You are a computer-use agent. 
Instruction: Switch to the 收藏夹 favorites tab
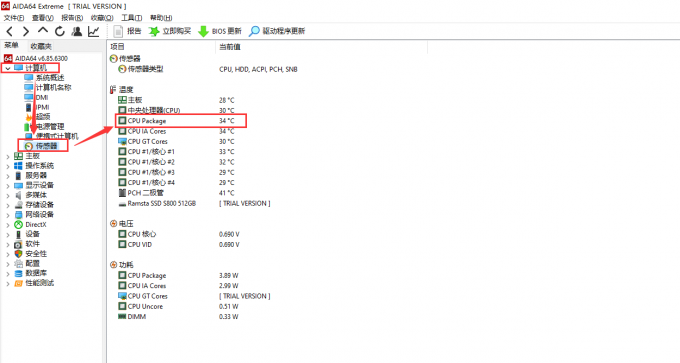(41, 46)
